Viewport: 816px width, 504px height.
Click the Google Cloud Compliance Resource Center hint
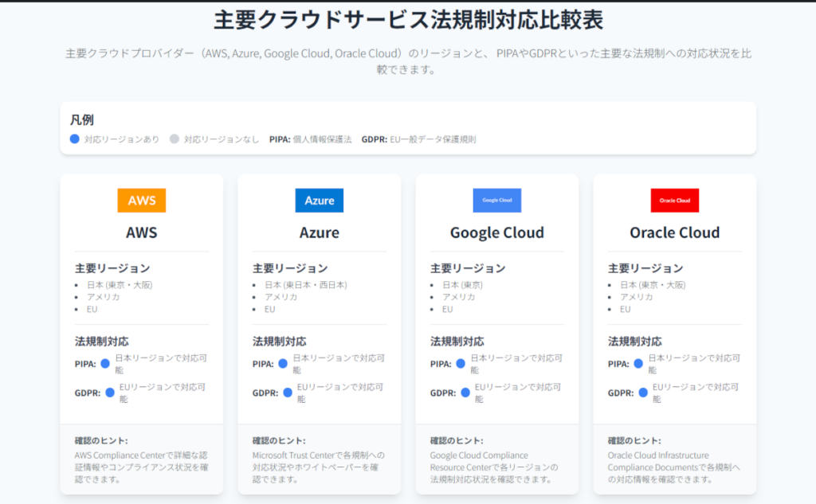494,467
